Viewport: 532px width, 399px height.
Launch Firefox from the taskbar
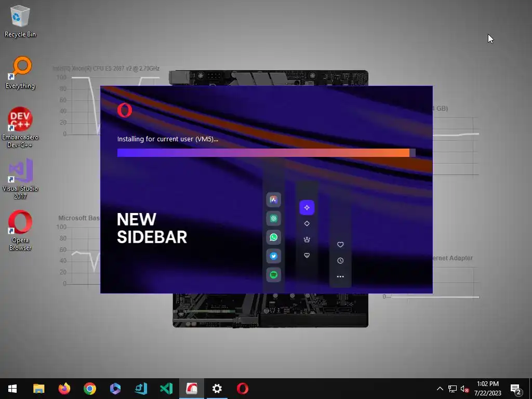coord(64,389)
